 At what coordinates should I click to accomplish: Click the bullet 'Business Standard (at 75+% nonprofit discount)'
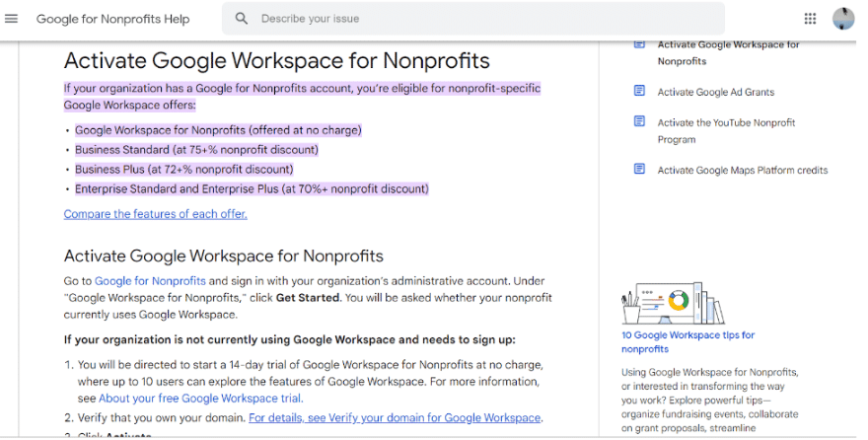coord(196,150)
